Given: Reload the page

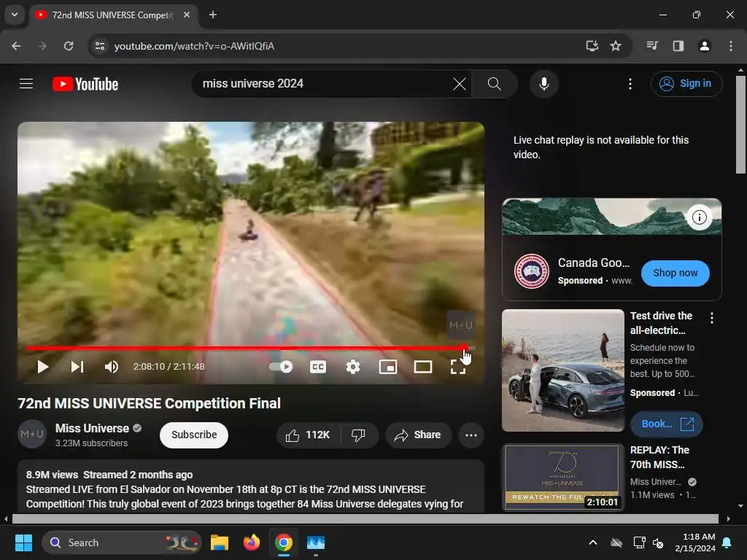Looking at the screenshot, I should pos(69,46).
